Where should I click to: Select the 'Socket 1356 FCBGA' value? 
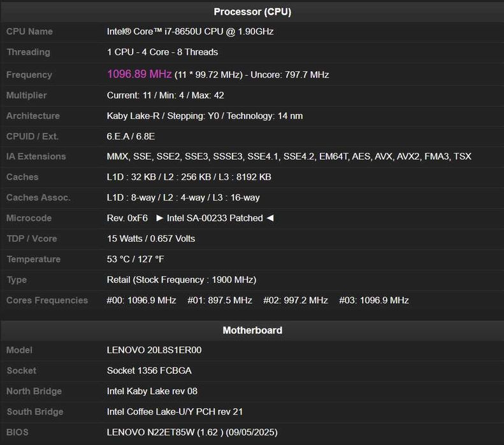tap(150, 371)
